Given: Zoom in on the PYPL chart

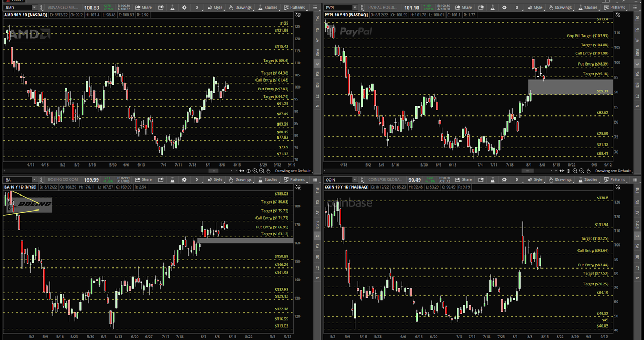Looking at the screenshot, I should (x=575, y=171).
